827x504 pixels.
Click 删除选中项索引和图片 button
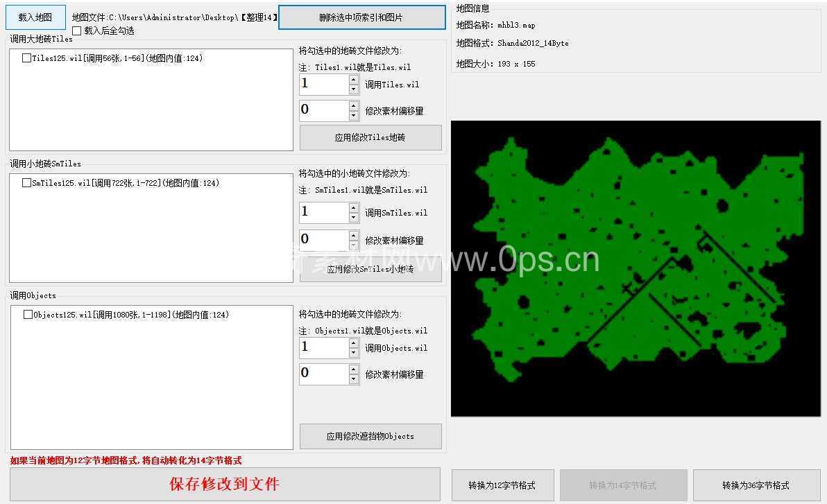coord(361,17)
